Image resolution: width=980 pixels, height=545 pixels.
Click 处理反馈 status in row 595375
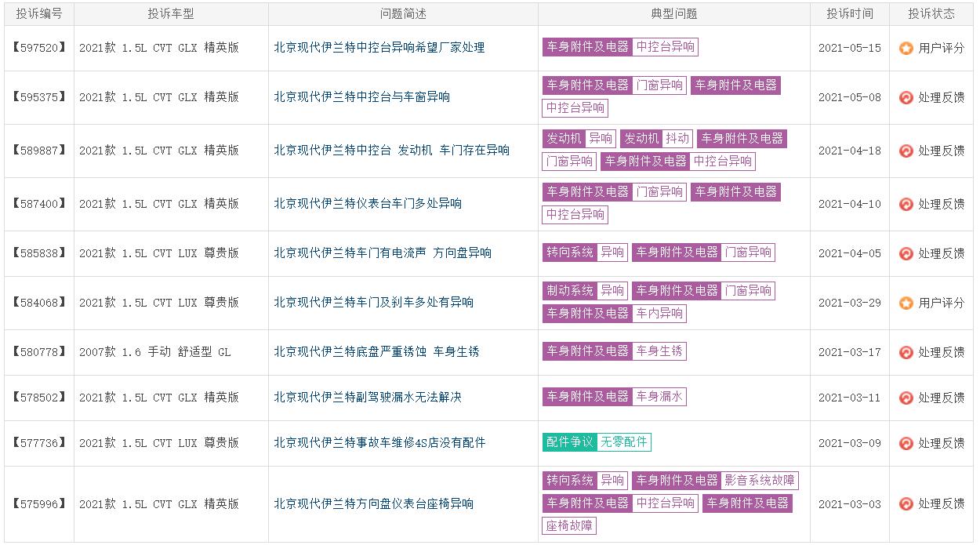tap(942, 98)
